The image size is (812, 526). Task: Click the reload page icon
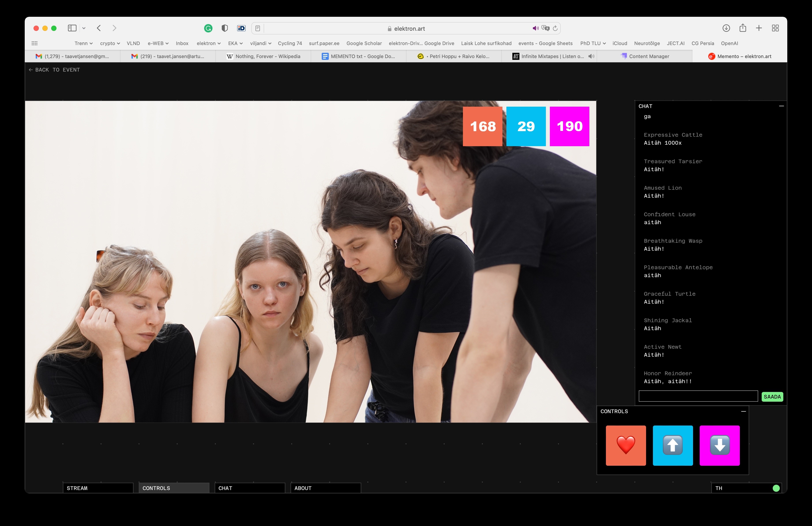click(x=555, y=28)
